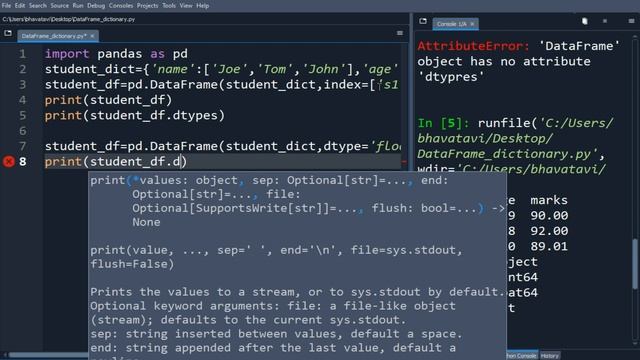The image size is (640, 360).
Task: Open the Tools menu
Action: 169,6
